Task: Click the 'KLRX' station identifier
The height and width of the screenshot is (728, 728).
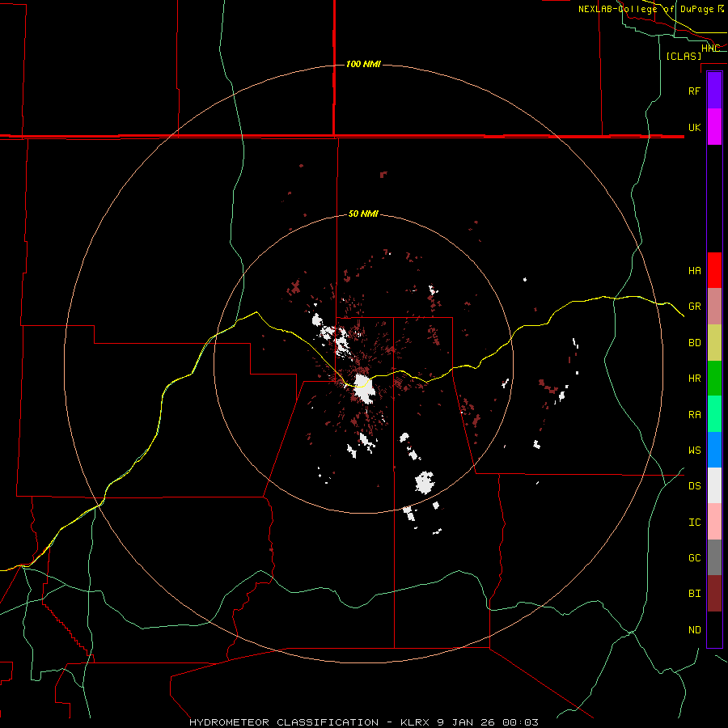Action: [415, 722]
